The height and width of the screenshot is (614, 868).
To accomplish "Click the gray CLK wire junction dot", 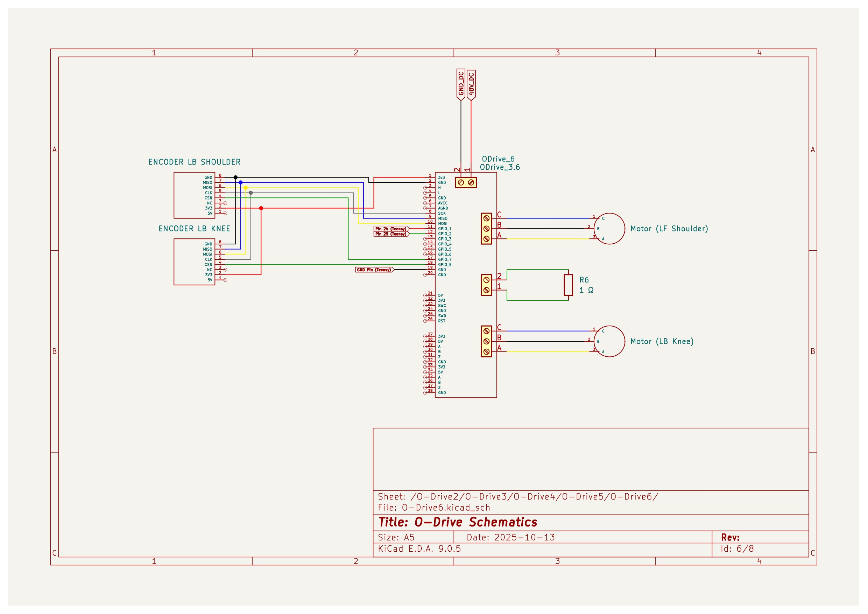I will pos(250,193).
